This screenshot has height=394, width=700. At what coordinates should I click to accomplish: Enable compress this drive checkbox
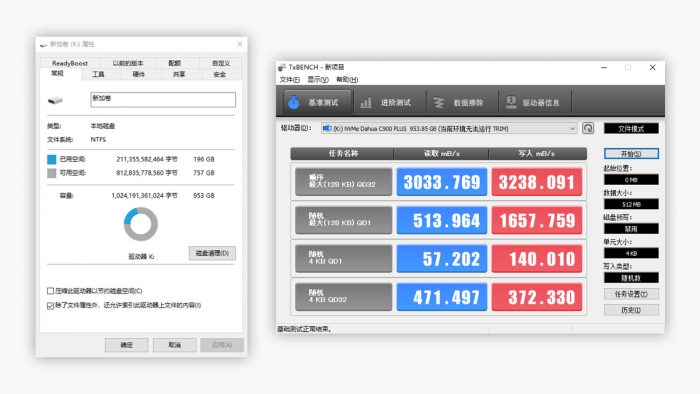tap(50, 291)
